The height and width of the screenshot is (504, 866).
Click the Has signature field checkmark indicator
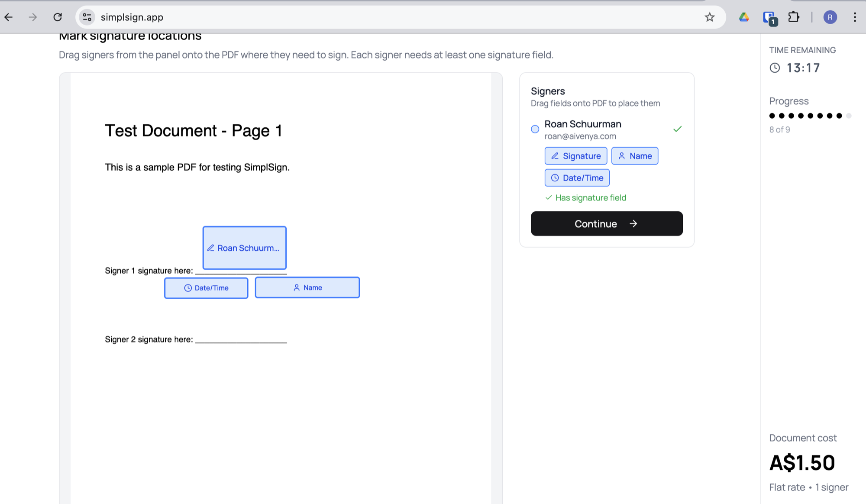click(548, 197)
